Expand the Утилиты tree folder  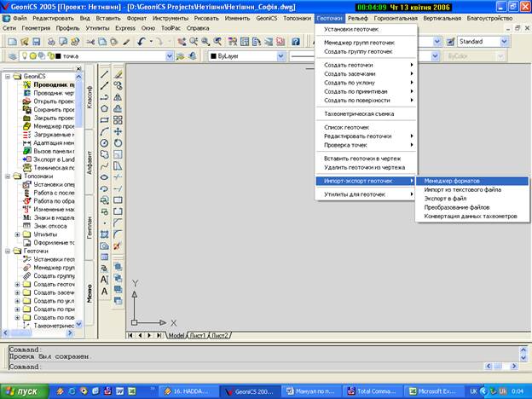point(17,234)
